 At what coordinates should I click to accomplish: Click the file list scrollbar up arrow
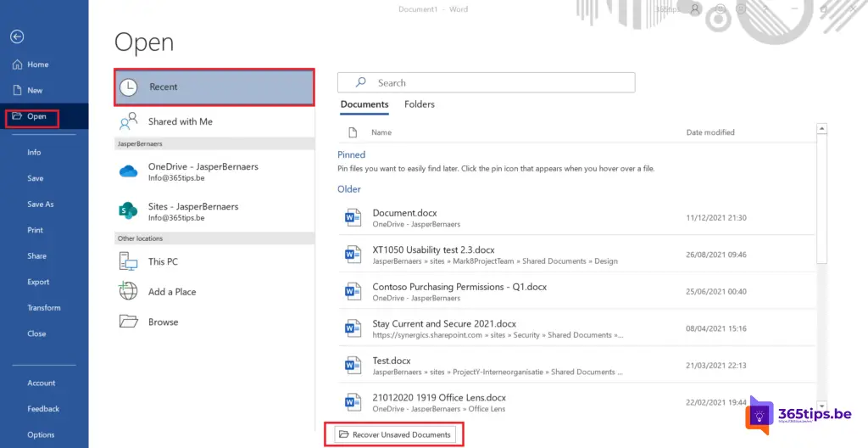[822, 129]
